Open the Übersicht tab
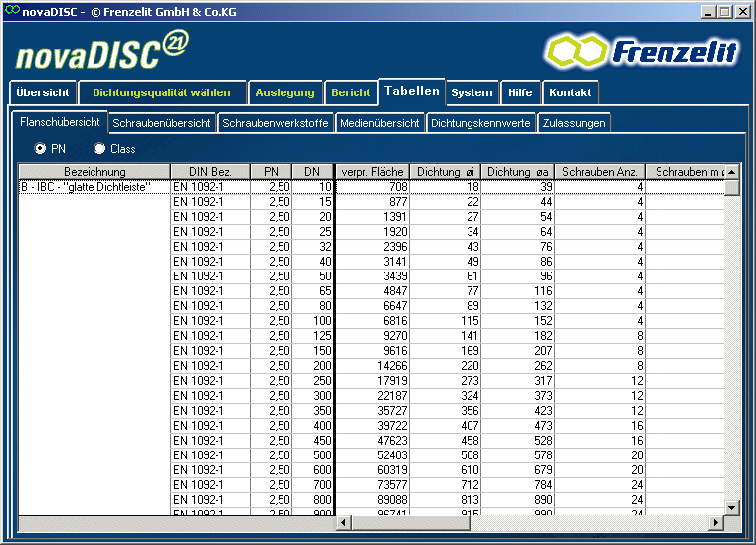Screen dimensions: 756x545 [x=42, y=92]
